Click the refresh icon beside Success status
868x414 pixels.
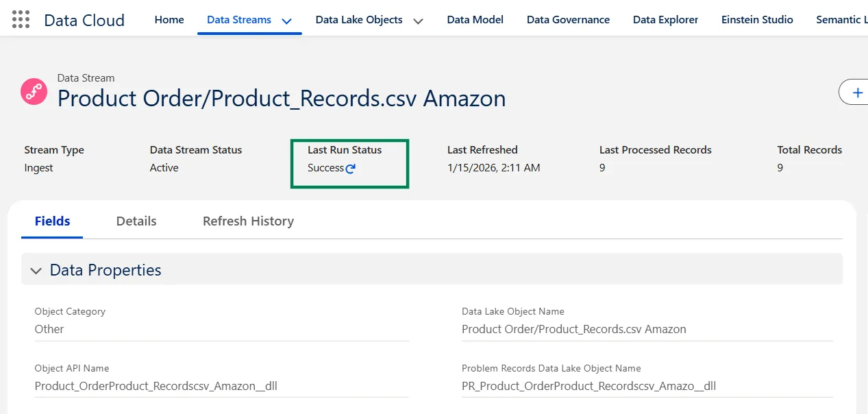click(351, 169)
